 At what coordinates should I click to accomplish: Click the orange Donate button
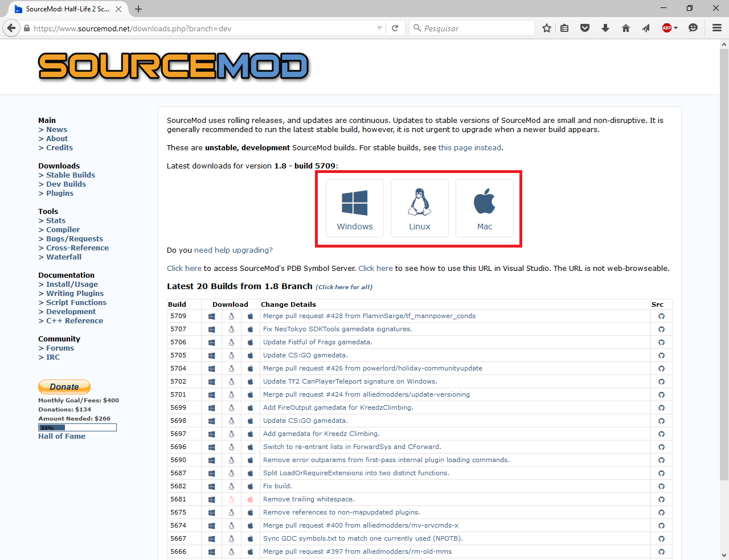64,387
